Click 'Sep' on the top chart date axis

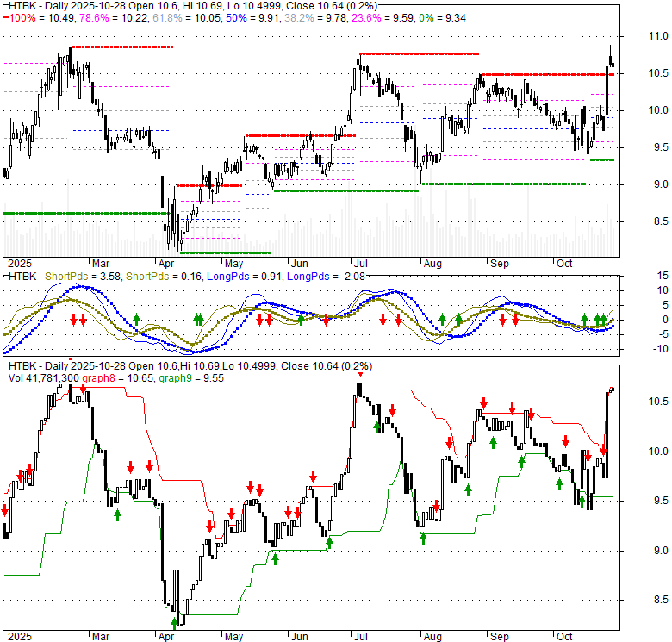[500, 264]
